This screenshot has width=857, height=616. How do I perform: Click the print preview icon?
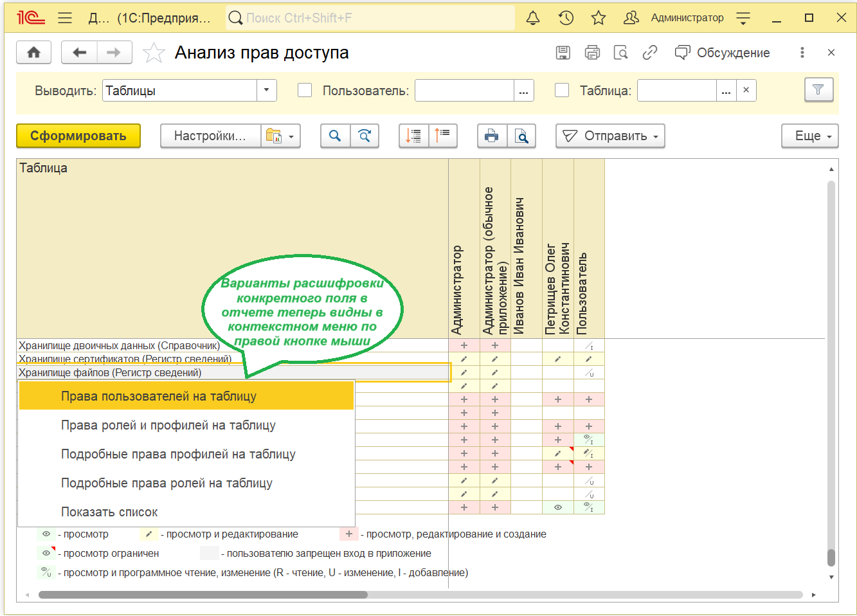point(521,136)
